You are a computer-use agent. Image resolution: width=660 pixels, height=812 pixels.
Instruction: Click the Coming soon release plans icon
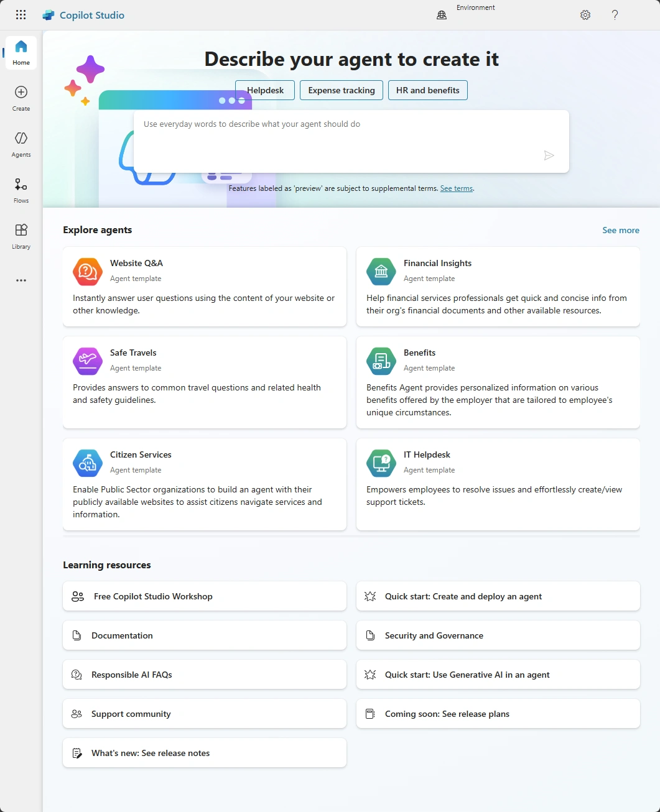pyautogui.click(x=370, y=714)
